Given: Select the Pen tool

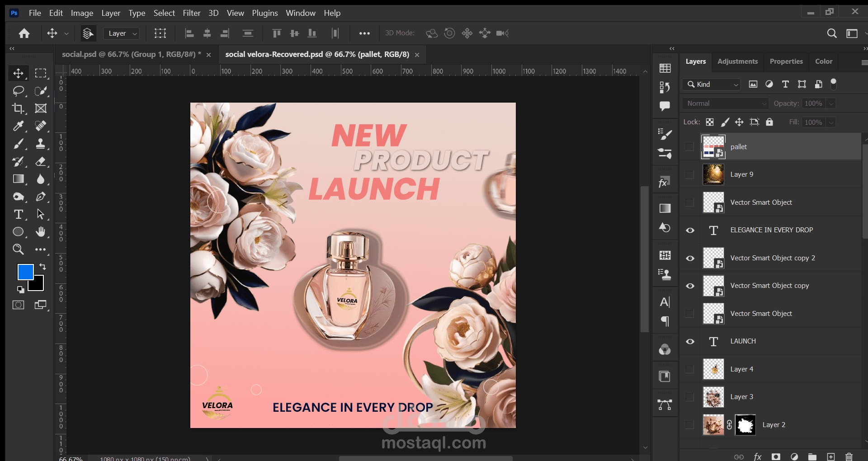Looking at the screenshot, I should coord(41,197).
